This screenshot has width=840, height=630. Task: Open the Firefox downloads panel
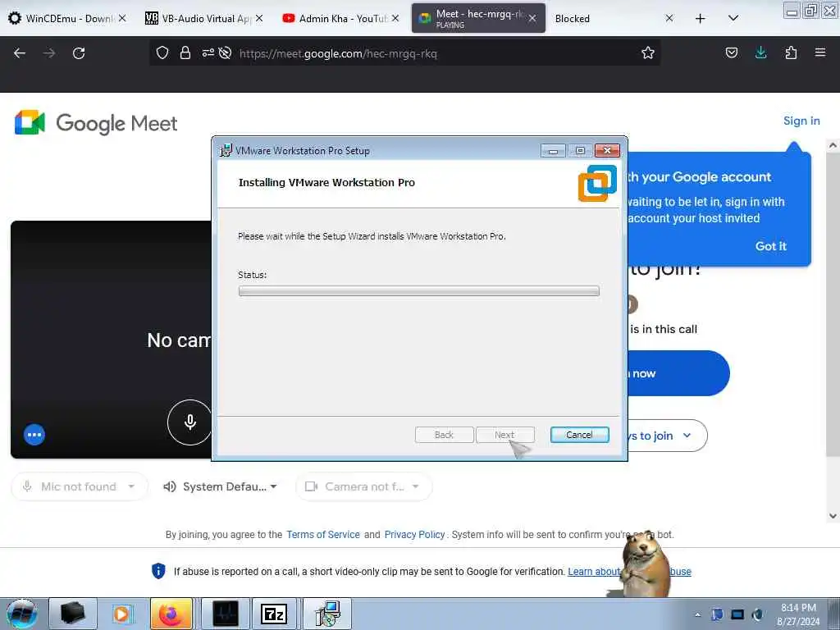[x=760, y=53]
